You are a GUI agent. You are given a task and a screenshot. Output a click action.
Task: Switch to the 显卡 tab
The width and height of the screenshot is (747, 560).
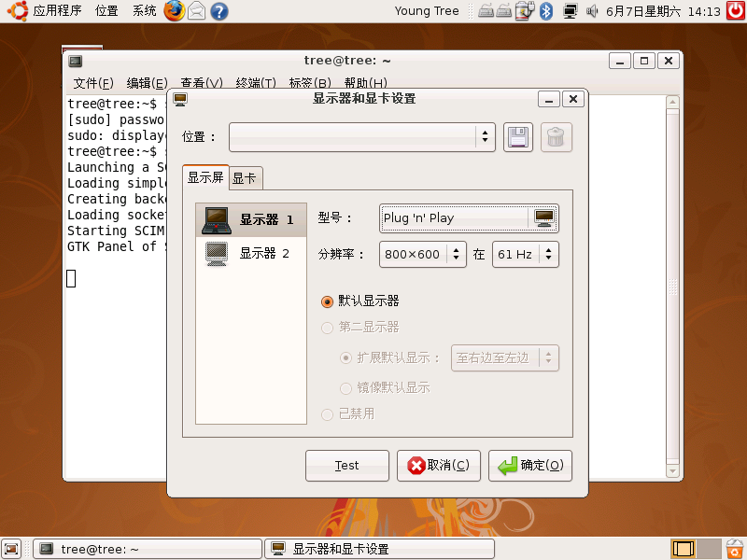point(246,178)
